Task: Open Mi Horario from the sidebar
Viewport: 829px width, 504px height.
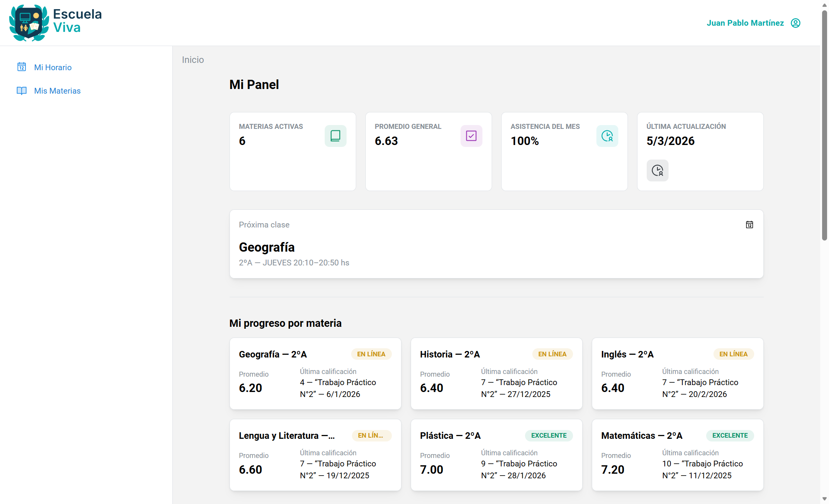Action: click(53, 67)
